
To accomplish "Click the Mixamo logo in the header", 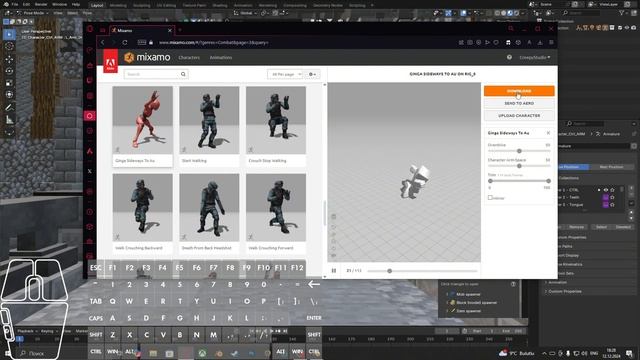I will click(x=147, y=58).
